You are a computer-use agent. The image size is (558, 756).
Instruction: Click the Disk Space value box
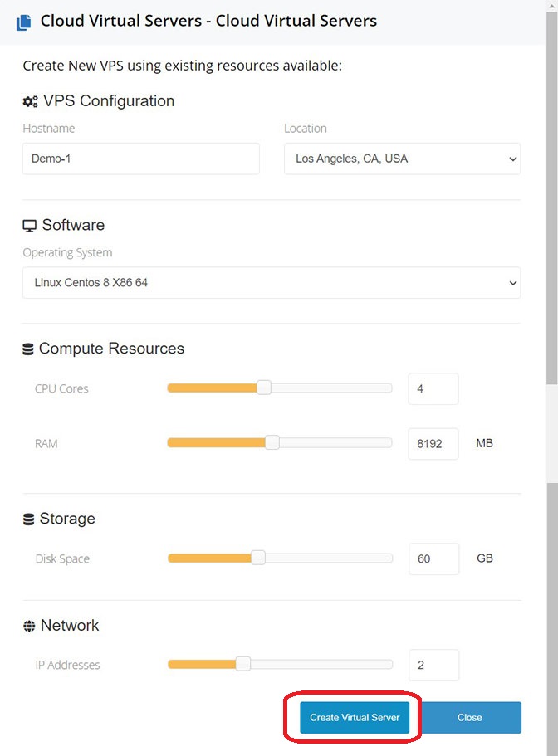433,558
